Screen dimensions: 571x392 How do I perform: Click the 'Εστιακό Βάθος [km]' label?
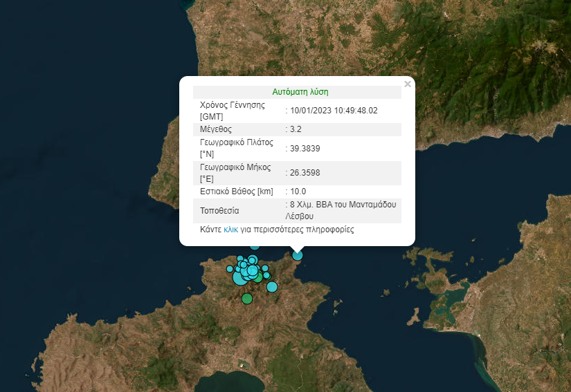pos(237,192)
